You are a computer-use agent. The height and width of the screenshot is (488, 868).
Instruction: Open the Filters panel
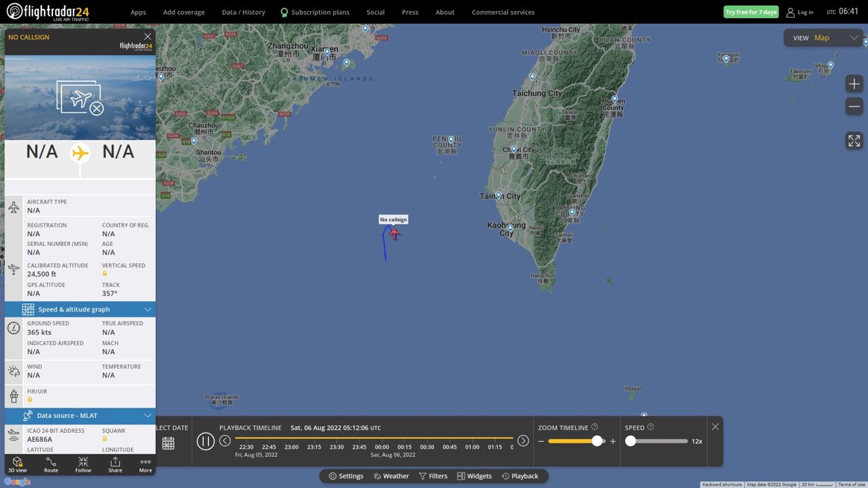433,476
